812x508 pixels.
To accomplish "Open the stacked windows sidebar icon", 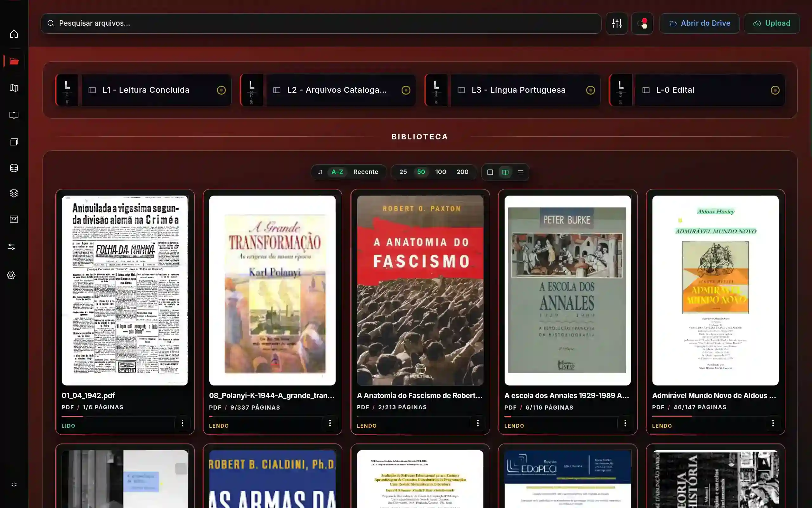I will (x=14, y=142).
